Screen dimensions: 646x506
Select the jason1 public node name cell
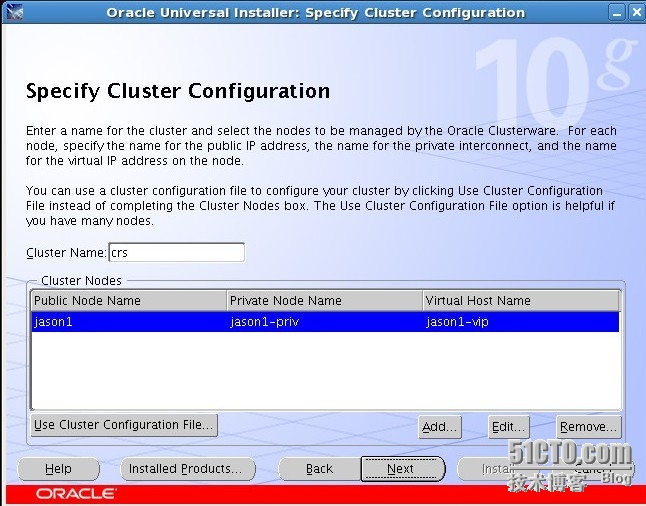[x=129, y=321]
